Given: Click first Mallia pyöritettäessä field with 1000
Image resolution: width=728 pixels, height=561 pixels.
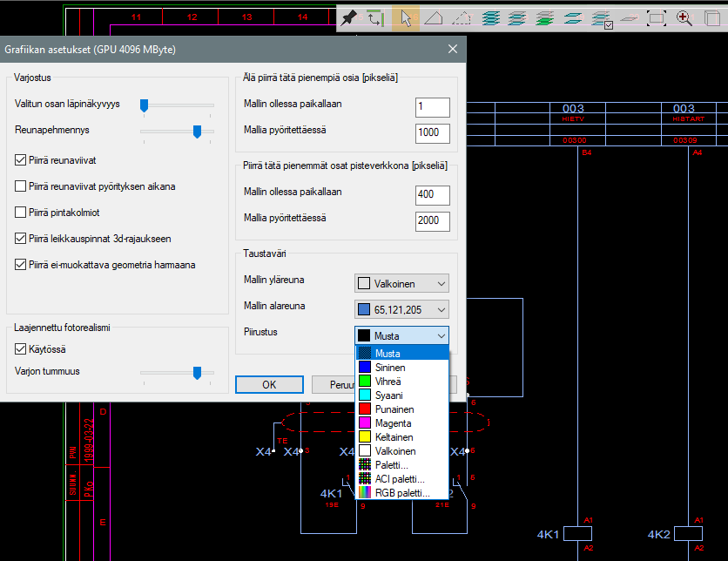Looking at the screenshot, I should 433,133.
